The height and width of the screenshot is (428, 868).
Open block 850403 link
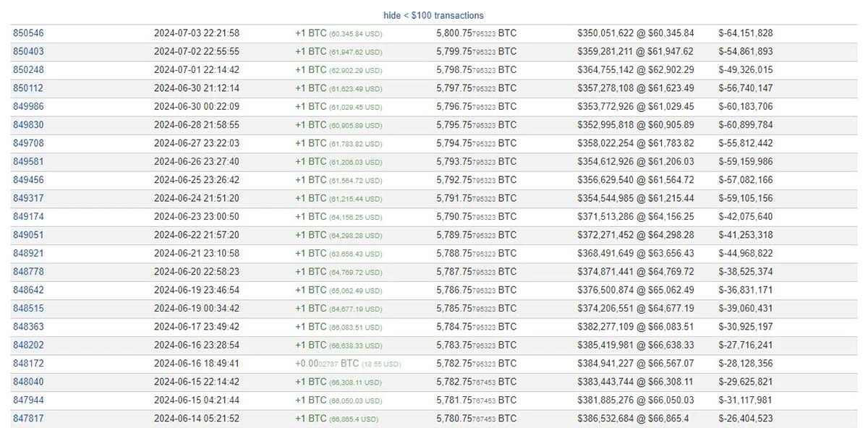(x=28, y=51)
